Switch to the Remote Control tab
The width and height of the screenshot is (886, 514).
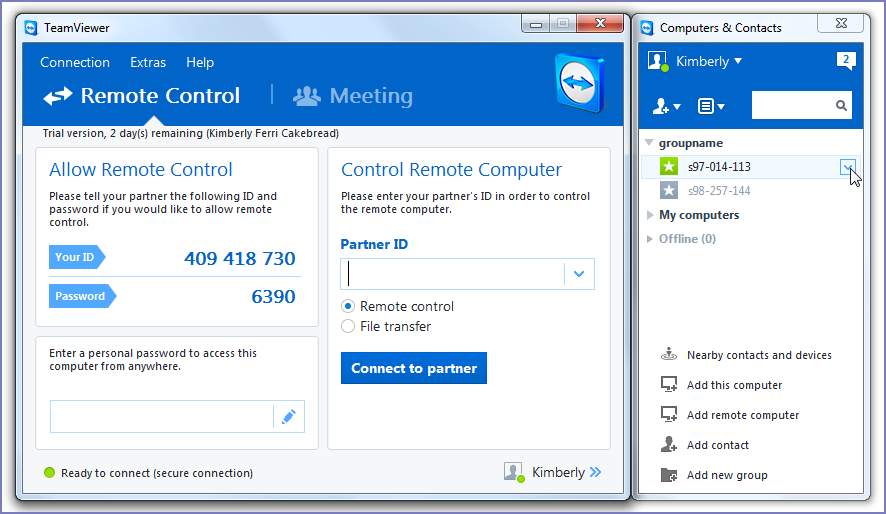142,96
